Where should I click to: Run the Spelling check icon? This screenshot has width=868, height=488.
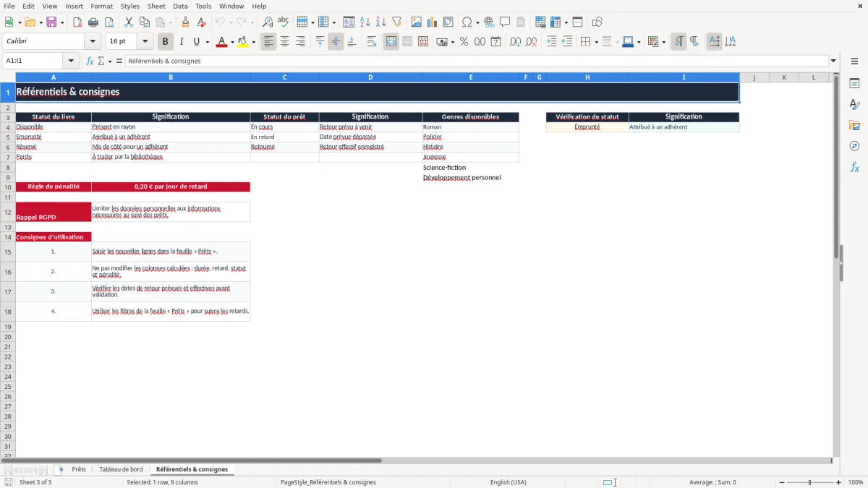point(283,22)
